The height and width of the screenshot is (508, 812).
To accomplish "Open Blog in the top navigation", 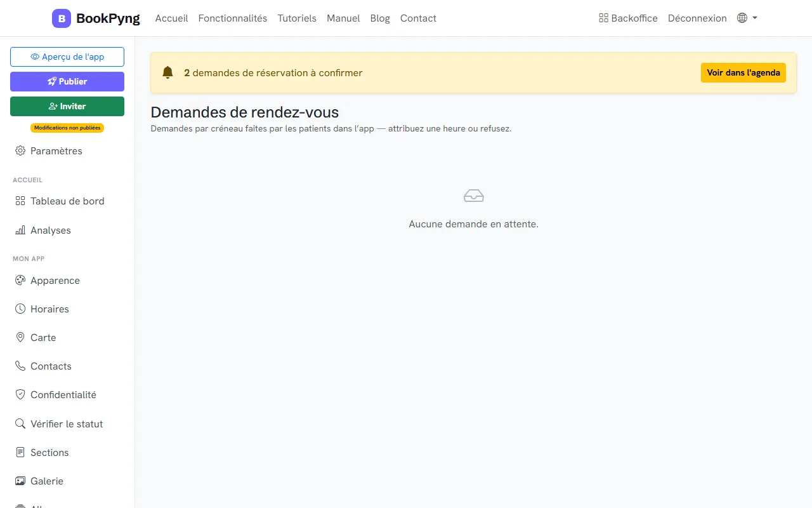I will (x=380, y=18).
